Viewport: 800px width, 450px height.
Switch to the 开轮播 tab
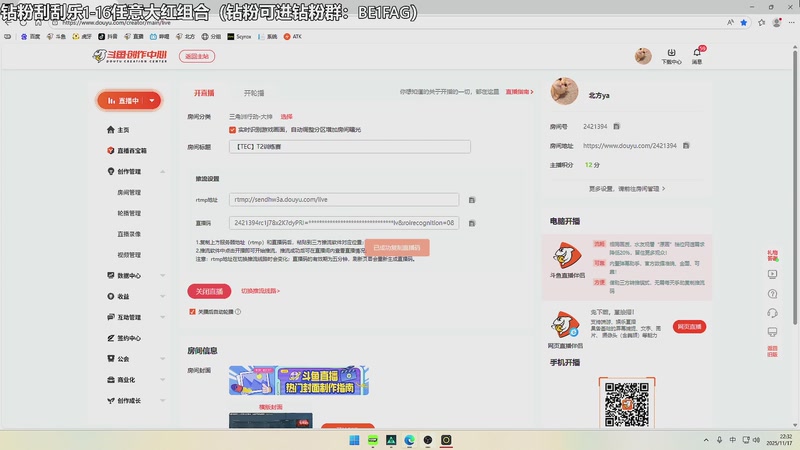point(254,93)
